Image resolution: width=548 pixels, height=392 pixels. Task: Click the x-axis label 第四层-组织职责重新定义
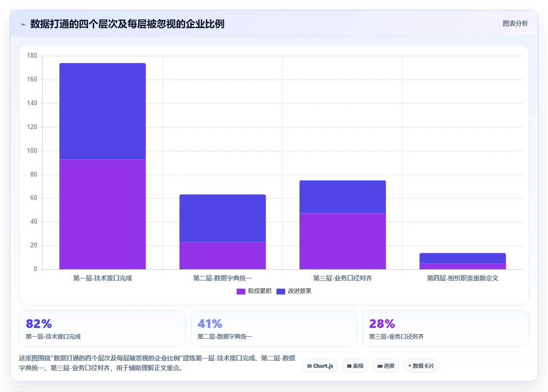[463, 278]
